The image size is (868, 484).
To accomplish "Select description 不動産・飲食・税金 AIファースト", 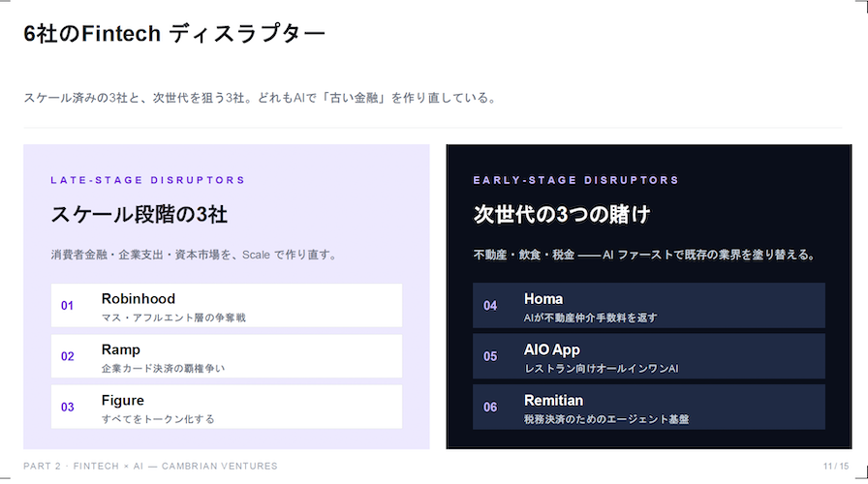I will click(644, 255).
